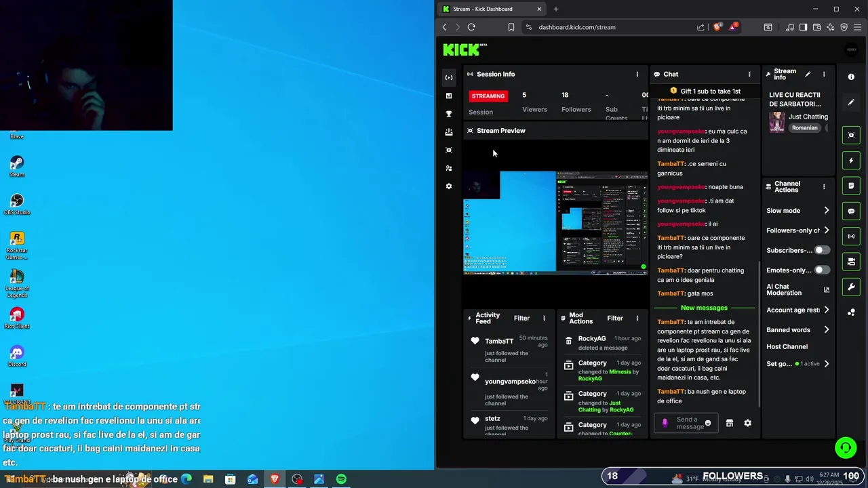868x488 pixels.
Task: Open the Riot Client desktop icon
Action: pos(17,318)
